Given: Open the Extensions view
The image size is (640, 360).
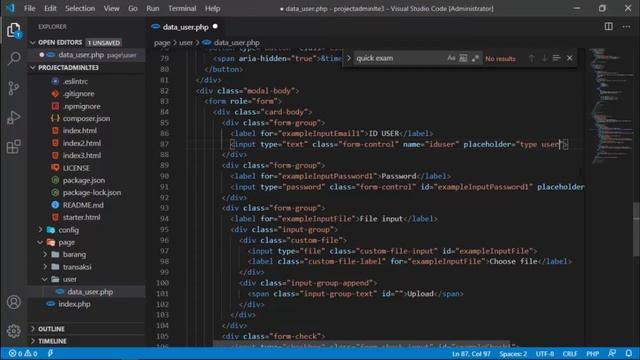Looking at the screenshot, I should [13, 147].
